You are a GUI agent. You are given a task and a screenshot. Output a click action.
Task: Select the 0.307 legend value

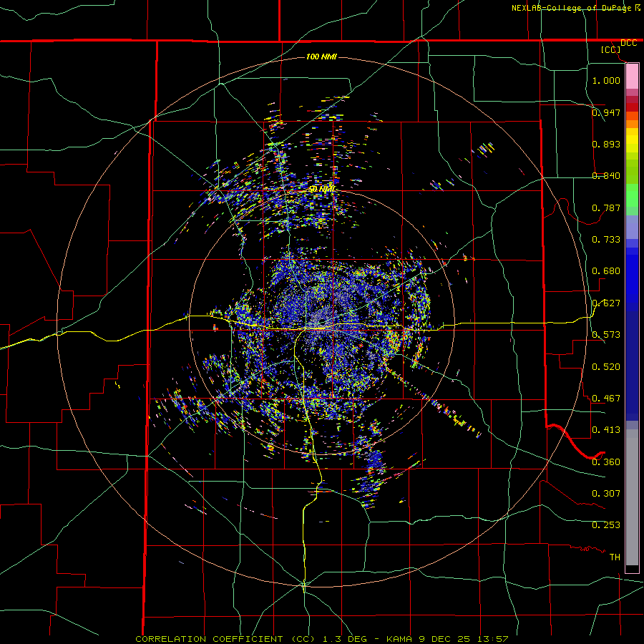click(x=606, y=493)
